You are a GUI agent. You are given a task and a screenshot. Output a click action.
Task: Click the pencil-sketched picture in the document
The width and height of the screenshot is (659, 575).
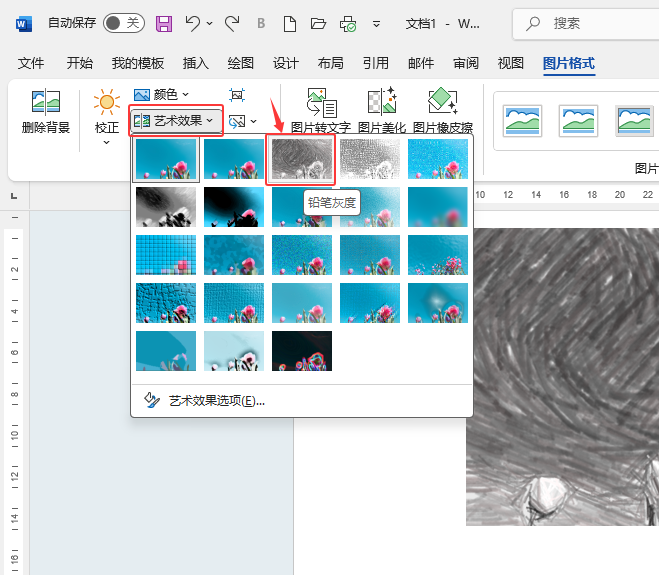tap(562, 377)
